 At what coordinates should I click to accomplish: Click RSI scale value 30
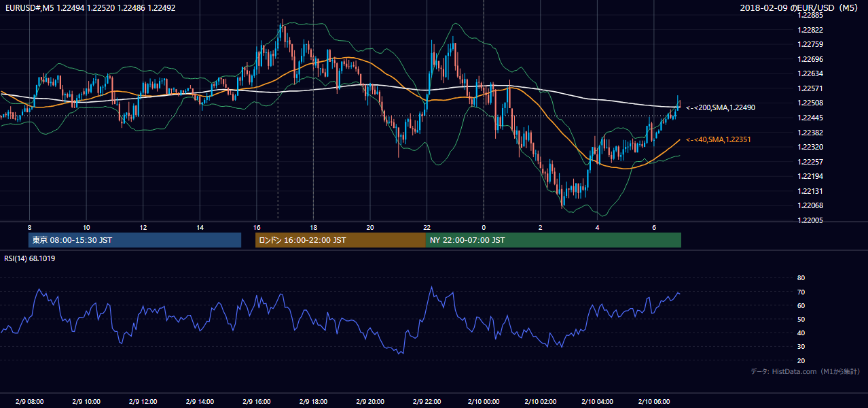coord(801,347)
